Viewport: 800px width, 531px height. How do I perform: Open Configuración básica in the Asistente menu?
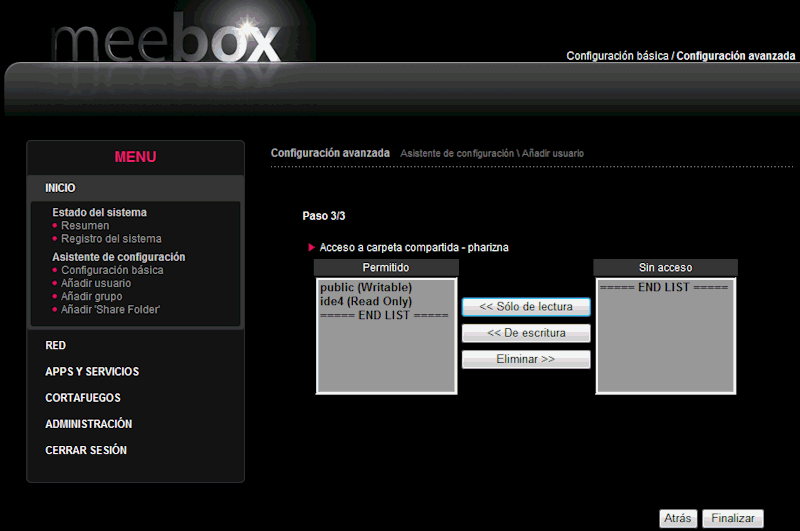(x=112, y=270)
